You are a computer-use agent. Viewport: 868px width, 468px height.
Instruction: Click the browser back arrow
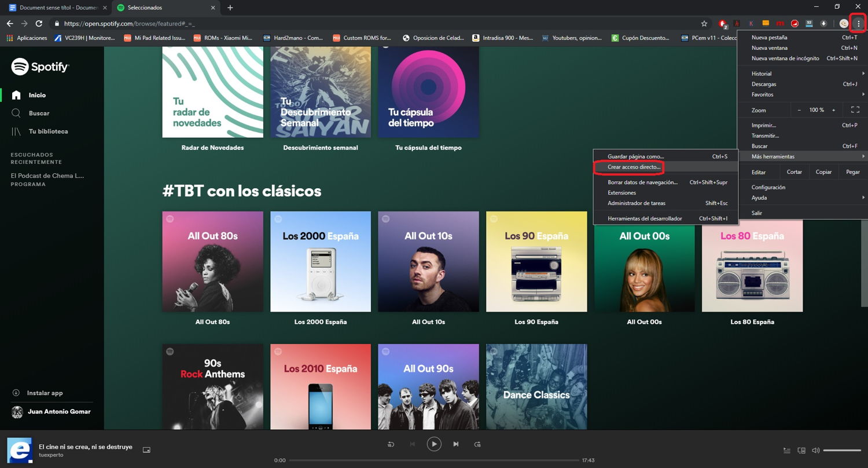[10, 24]
